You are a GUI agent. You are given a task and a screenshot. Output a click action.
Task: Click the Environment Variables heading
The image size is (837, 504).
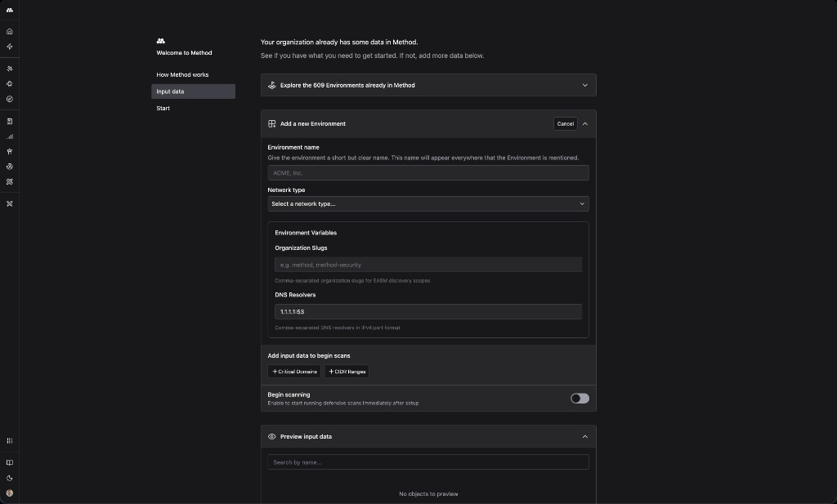click(x=306, y=233)
